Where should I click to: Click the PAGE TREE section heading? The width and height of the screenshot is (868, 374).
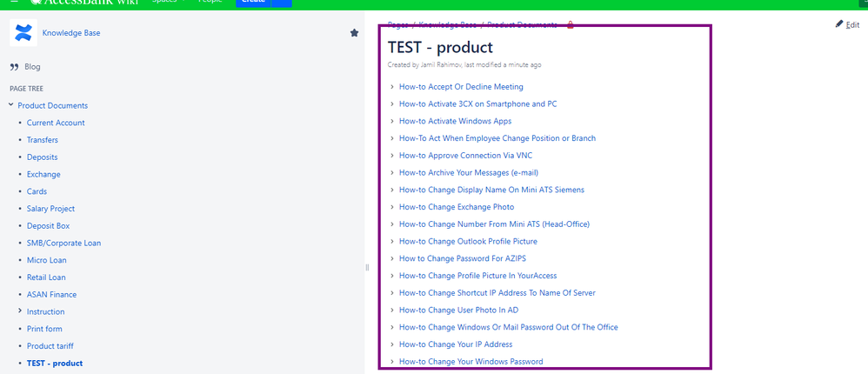(27, 89)
